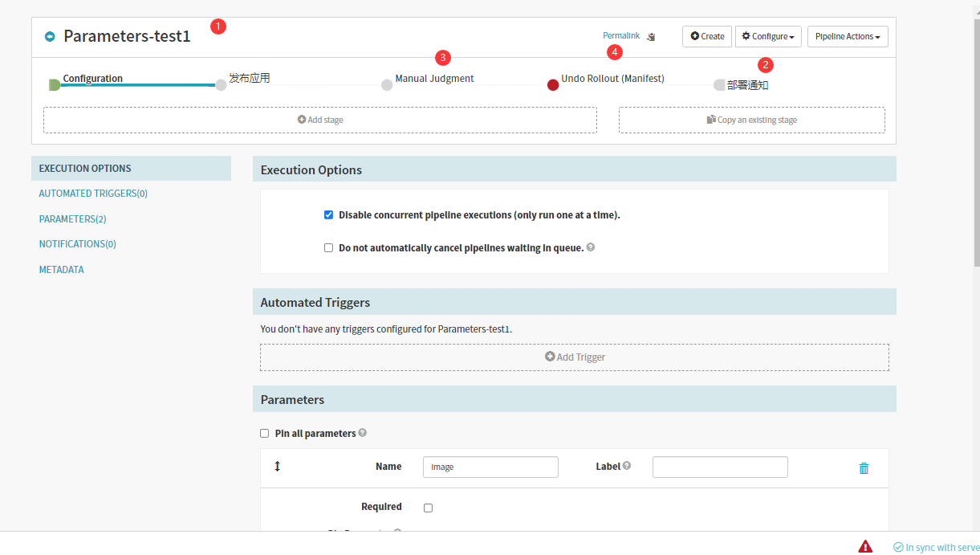Expand the Pipeline Actions dropdown
Screen dimensions: 980x555
[x=848, y=36]
